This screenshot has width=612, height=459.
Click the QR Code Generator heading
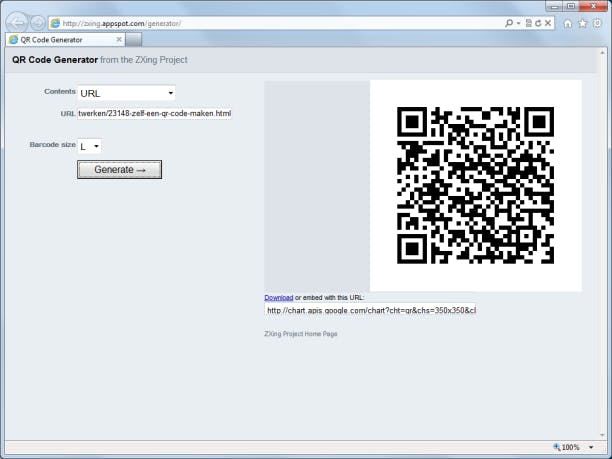coord(55,60)
